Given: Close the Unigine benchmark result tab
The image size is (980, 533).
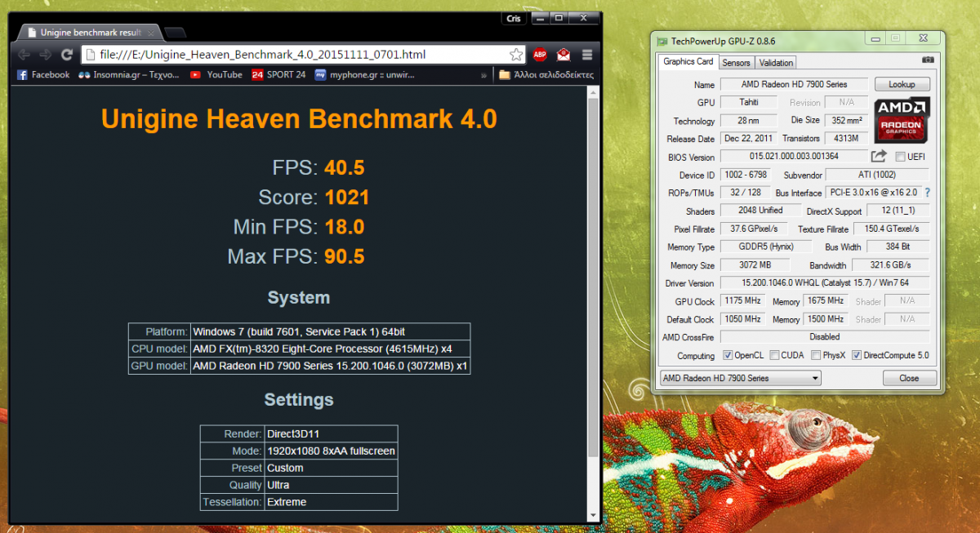Looking at the screenshot, I should tap(151, 33).
